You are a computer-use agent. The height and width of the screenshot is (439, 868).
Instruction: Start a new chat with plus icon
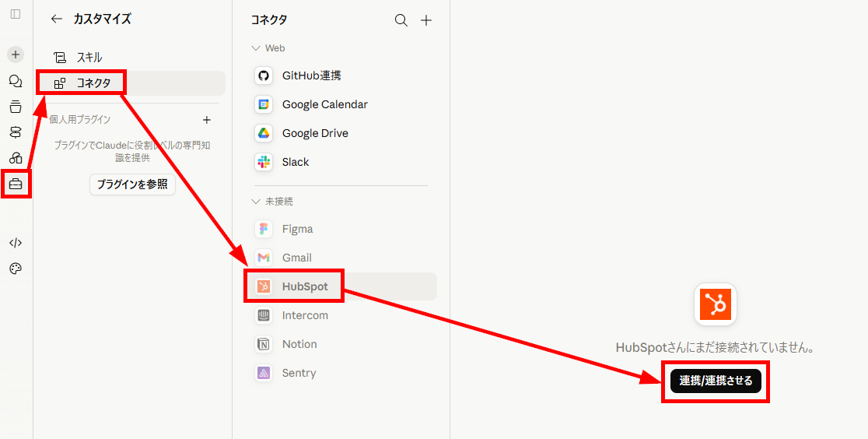click(x=16, y=54)
